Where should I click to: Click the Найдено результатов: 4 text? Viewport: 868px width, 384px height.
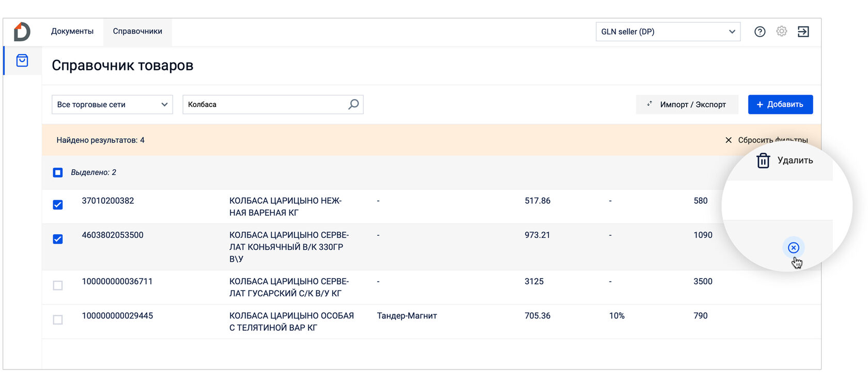[101, 140]
